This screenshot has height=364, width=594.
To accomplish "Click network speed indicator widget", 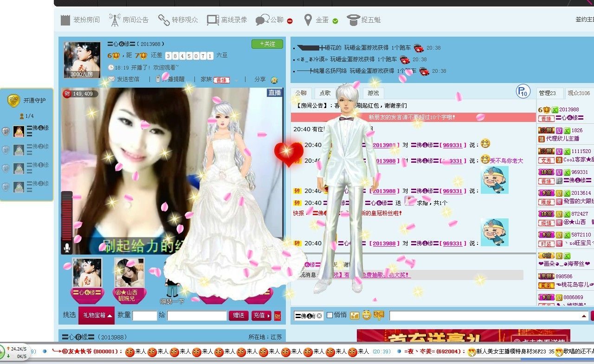I will pyautogui.click(x=15, y=352).
